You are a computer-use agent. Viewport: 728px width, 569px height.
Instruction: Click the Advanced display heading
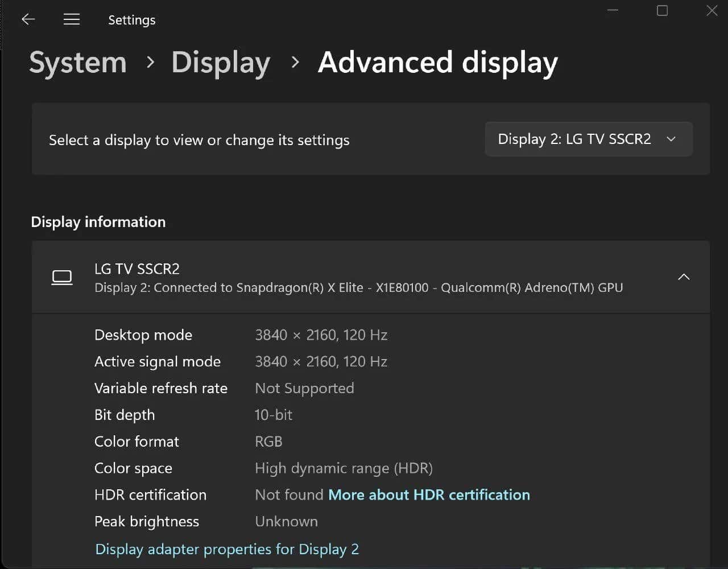pyautogui.click(x=438, y=62)
